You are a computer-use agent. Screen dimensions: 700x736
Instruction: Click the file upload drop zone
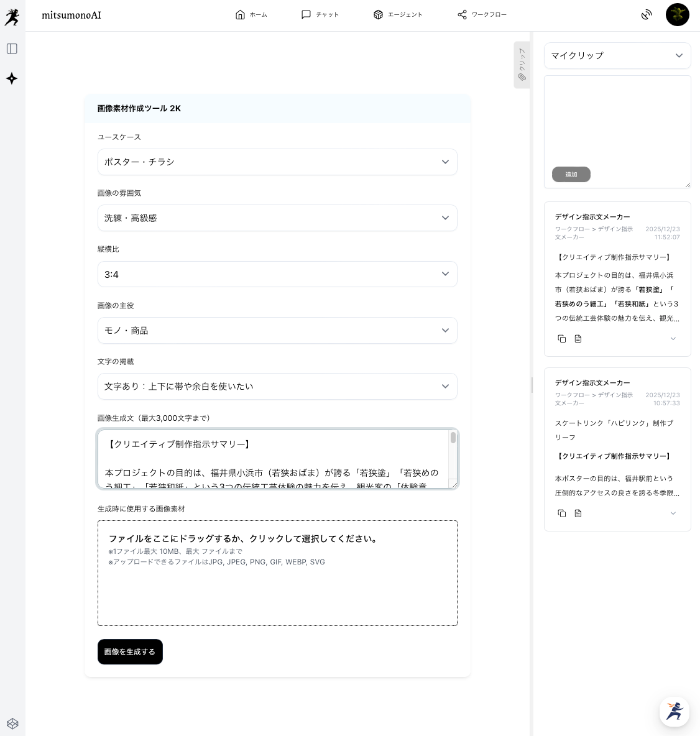pos(277,573)
